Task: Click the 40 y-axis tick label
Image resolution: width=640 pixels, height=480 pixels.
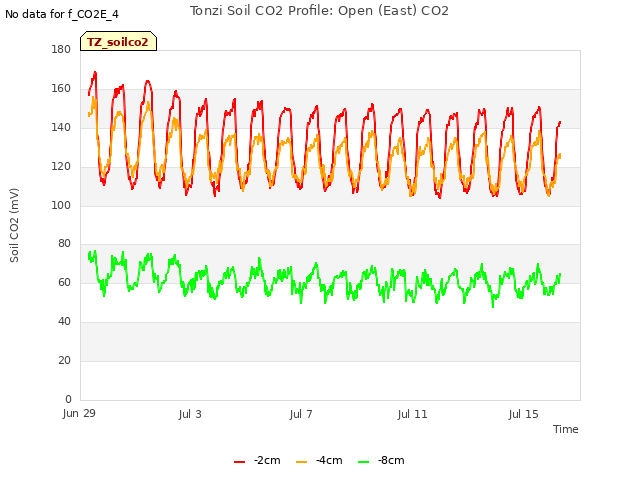Action: point(64,321)
